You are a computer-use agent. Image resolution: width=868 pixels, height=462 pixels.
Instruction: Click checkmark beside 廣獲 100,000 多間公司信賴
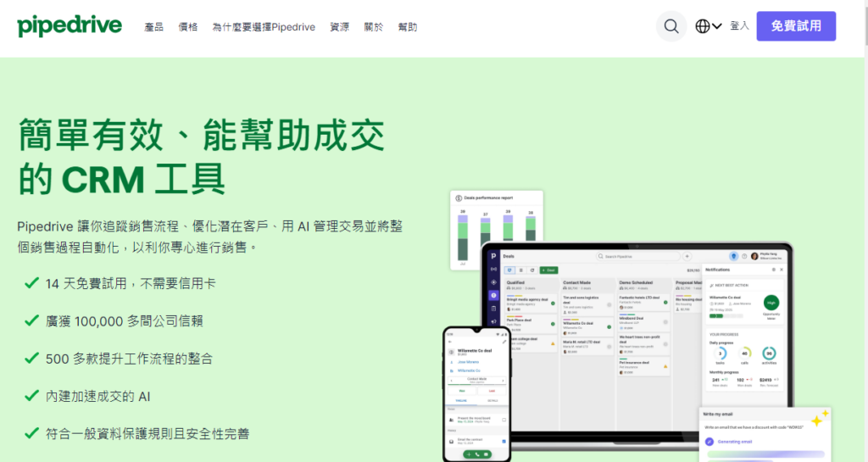click(31, 320)
